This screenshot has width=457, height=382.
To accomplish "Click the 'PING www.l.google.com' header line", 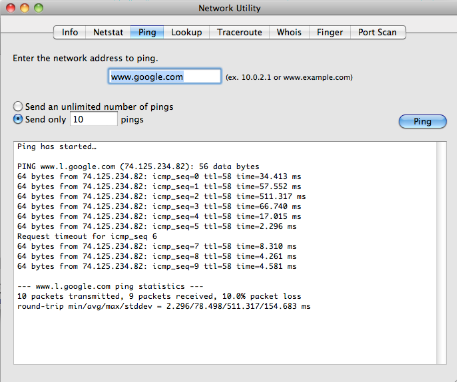I will pos(138,166).
